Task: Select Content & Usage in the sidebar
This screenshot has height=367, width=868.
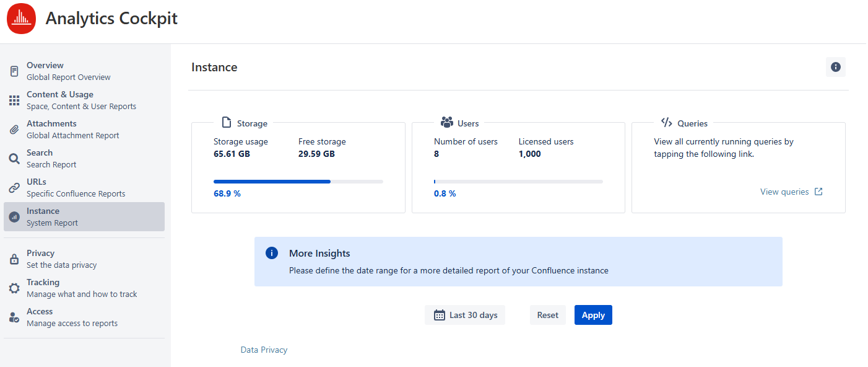Action: (x=80, y=100)
